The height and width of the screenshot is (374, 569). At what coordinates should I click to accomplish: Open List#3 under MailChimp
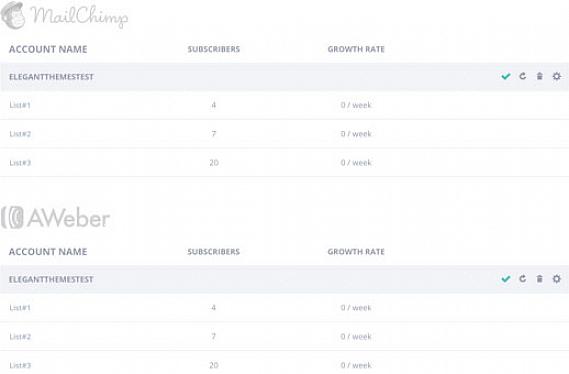click(x=20, y=163)
